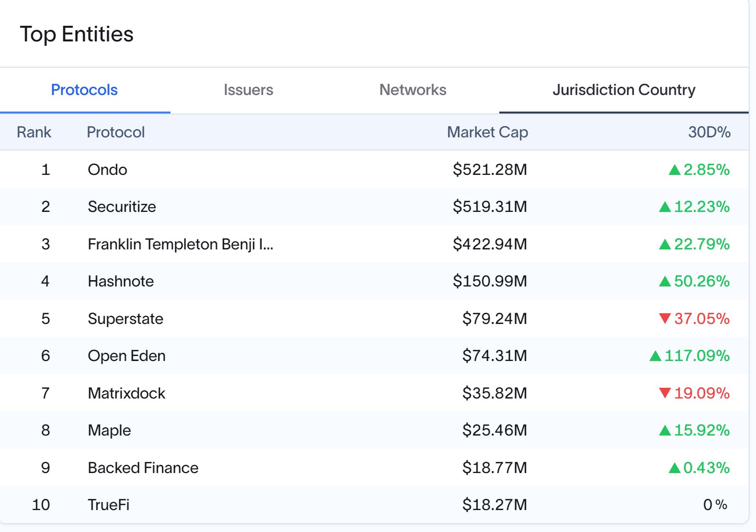Click the 12.23% change for Securitize
Viewport: 756px width, 532px height.
point(695,207)
